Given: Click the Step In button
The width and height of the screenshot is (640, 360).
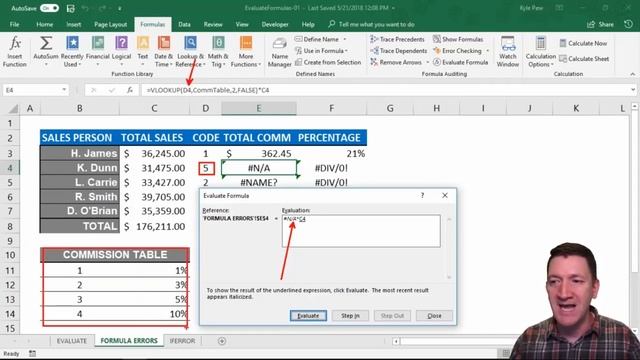Looking at the screenshot, I should pyautogui.click(x=350, y=316).
